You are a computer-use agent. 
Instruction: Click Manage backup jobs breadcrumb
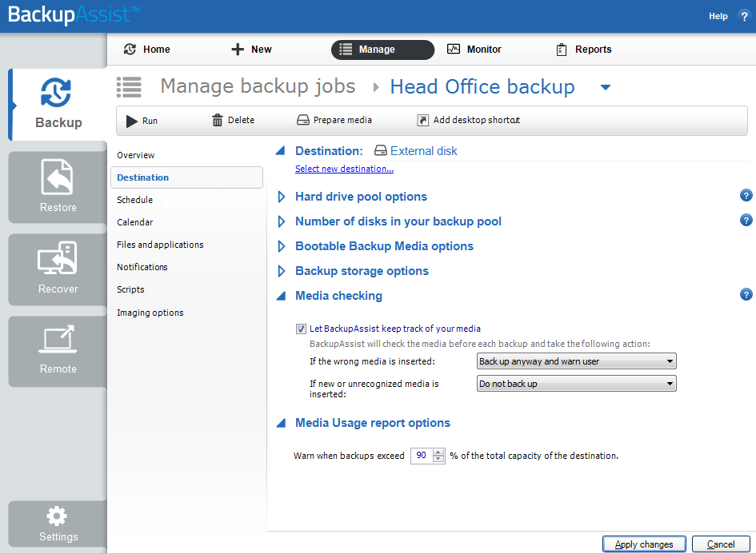(x=258, y=86)
